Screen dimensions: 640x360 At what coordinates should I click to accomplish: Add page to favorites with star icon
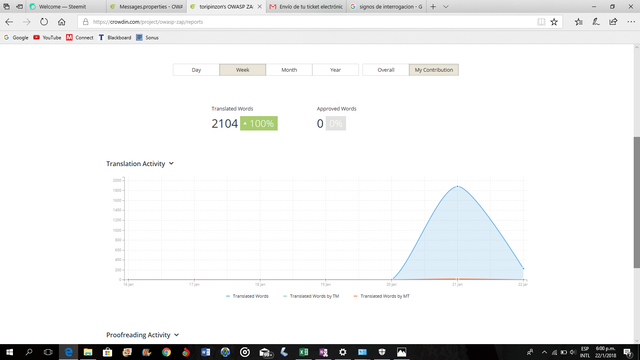coord(554,22)
